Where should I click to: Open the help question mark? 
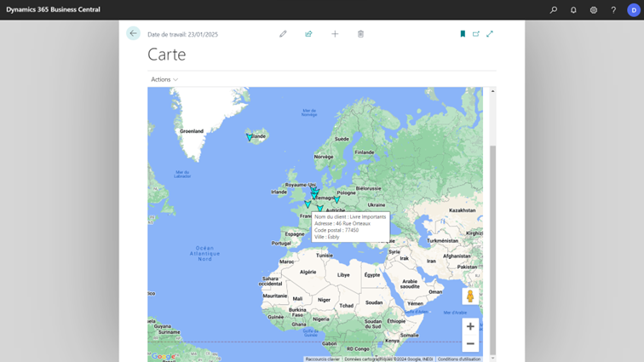point(613,10)
